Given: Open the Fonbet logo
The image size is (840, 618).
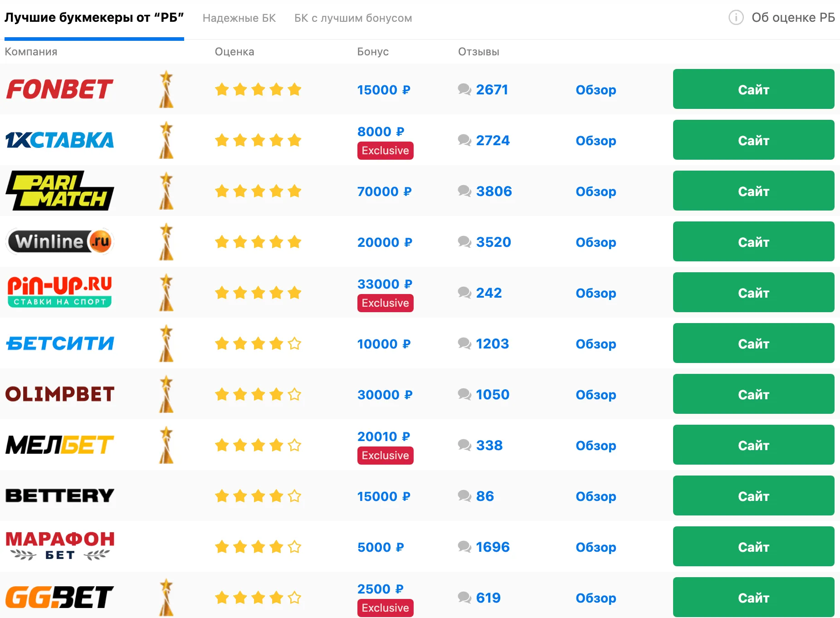Looking at the screenshot, I should [59, 89].
